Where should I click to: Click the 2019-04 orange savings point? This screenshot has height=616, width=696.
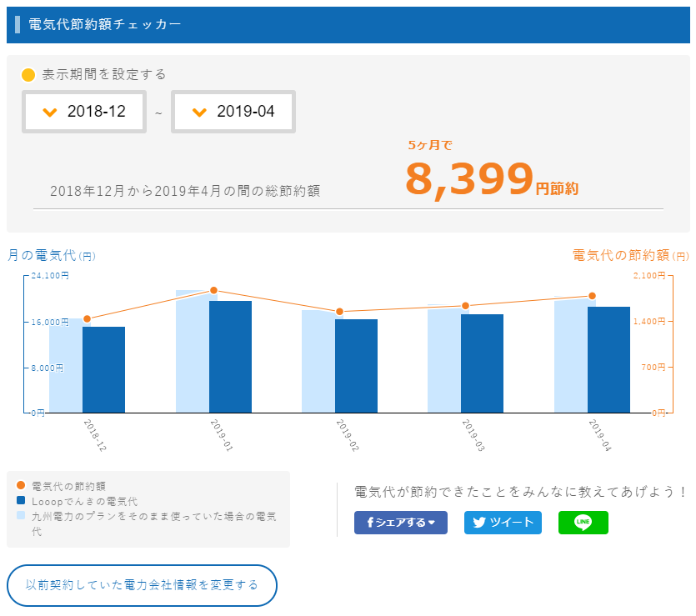point(592,296)
